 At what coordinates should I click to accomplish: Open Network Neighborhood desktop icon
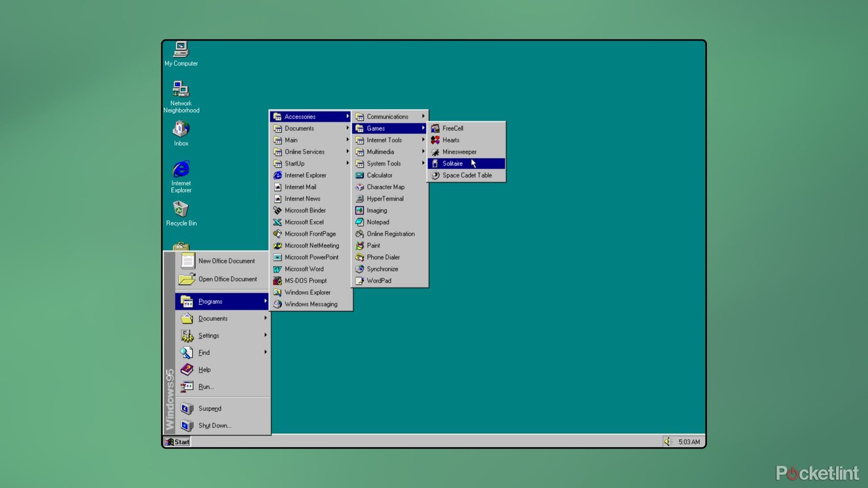[x=181, y=96]
